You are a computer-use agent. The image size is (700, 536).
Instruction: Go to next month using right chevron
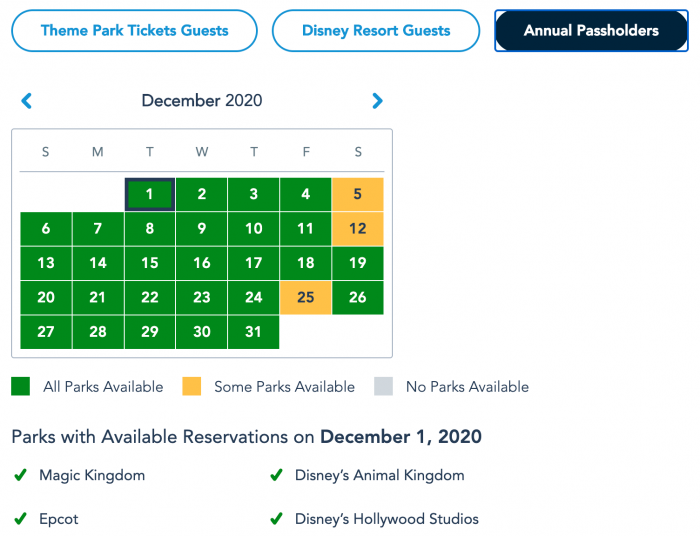(377, 100)
